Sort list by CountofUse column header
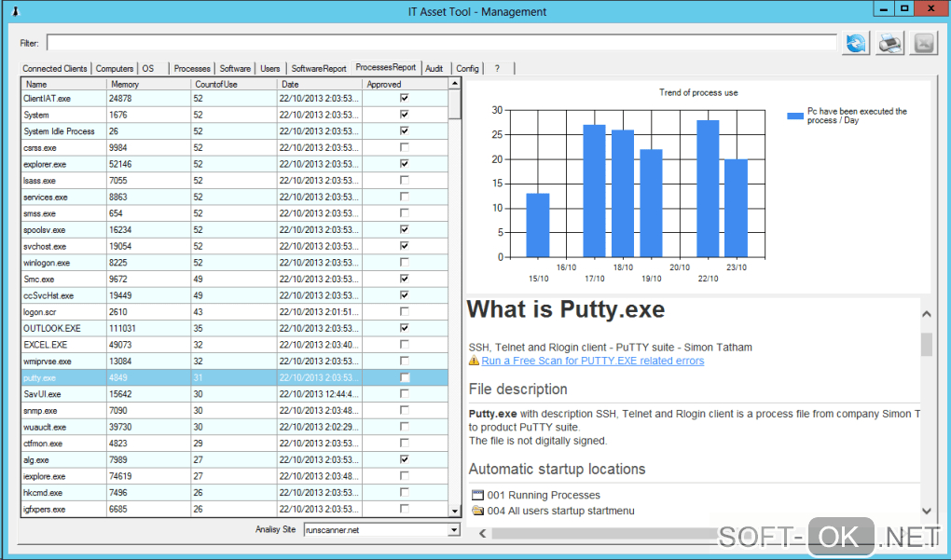Viewport: 951px width, 560px height. pos(233,84)
